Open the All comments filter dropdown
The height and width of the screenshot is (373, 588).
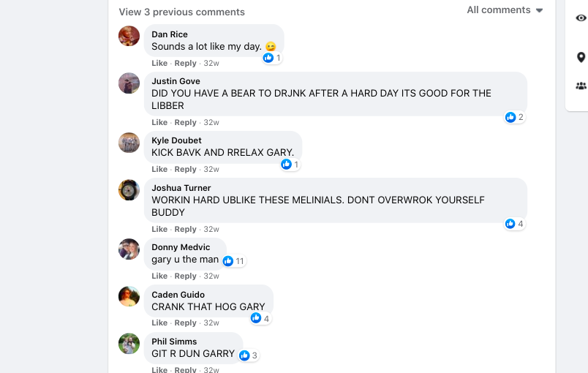(505, 10)
